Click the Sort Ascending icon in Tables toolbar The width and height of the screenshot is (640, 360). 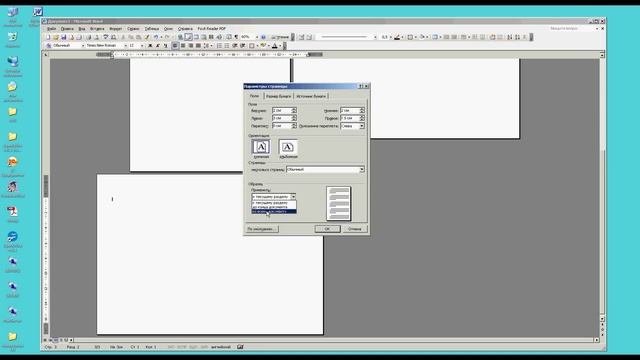(509, 37)
